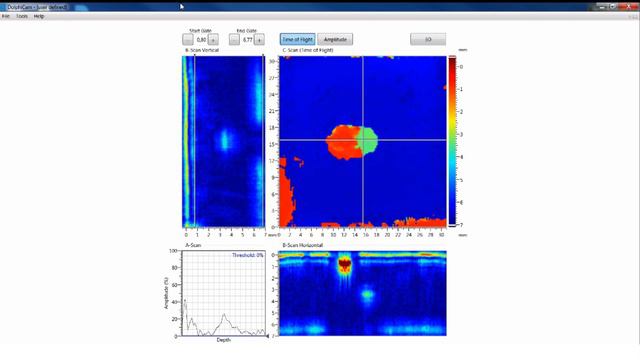Open the File menu
This screenshot has width=640, height=360.
[6, 16]
